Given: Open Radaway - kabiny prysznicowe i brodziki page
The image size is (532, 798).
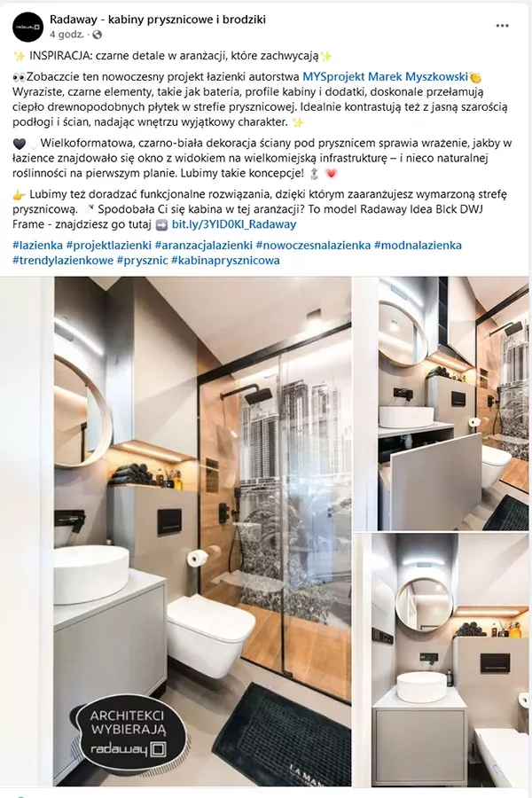Looking at the screenshot, I should [158, 20].
